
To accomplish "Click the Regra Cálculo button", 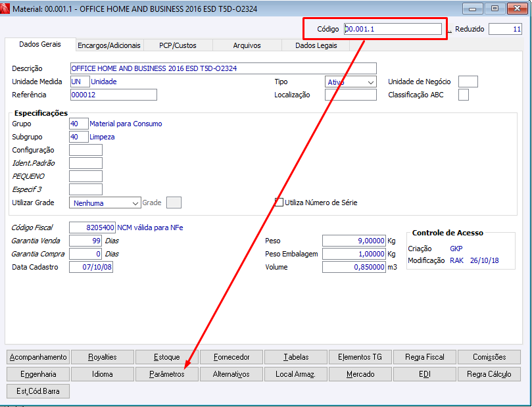I will pyautogui.click(x=489, y=374).
